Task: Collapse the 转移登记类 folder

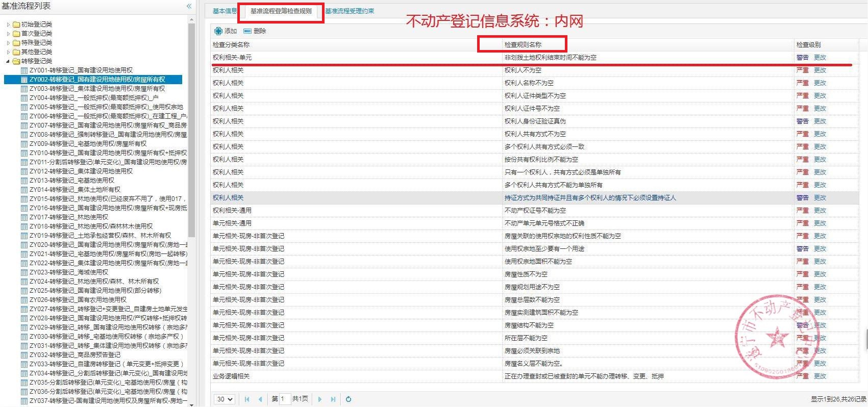Action: (8, 61)
